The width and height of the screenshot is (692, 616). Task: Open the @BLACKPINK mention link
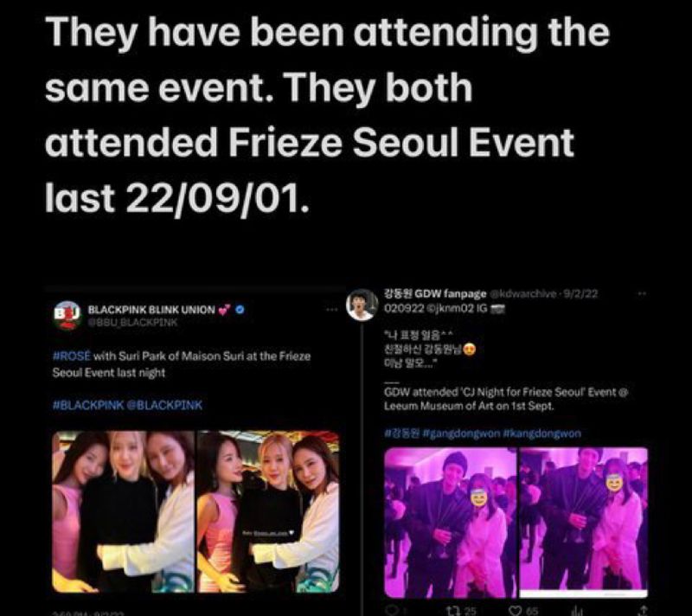(x=165, y=405)
